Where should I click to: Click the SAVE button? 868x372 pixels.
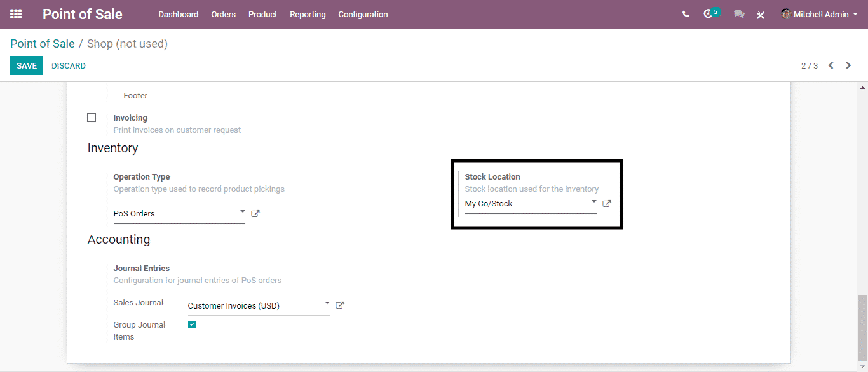click(x=27, y=65)
